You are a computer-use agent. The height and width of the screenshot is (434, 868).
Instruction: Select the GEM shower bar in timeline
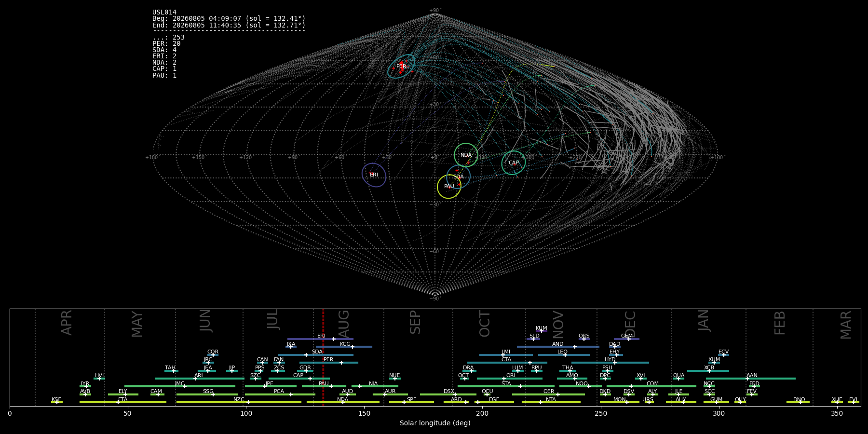coord(626,339)
